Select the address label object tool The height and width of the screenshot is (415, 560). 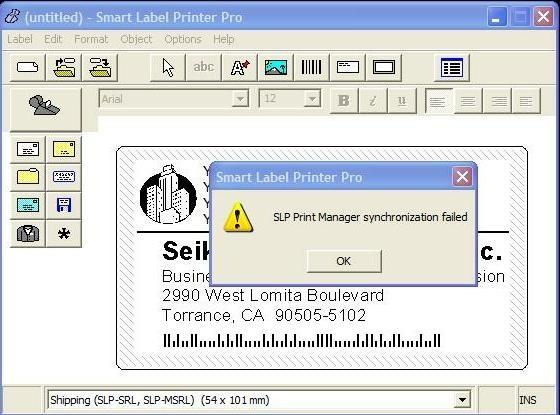pos(348,67)
